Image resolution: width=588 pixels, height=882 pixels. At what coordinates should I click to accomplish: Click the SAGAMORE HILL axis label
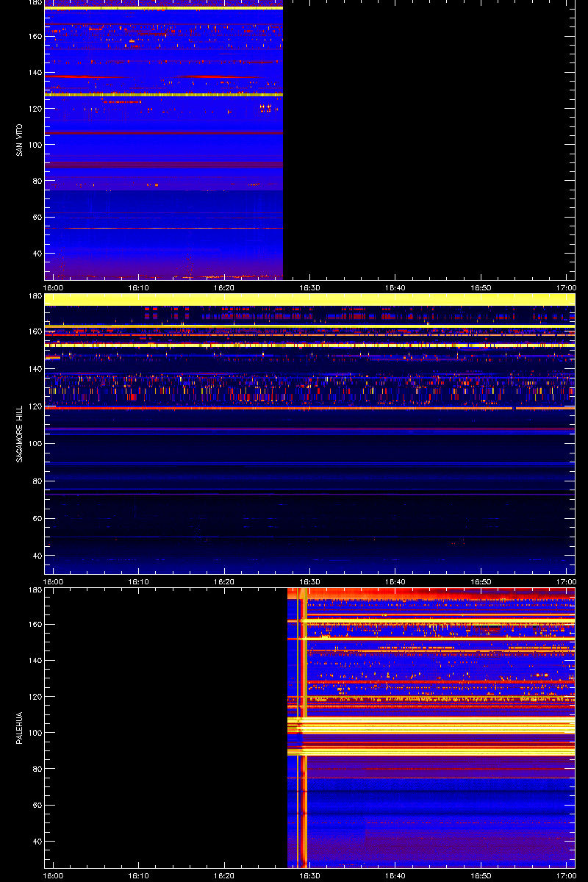pos(20,434)
